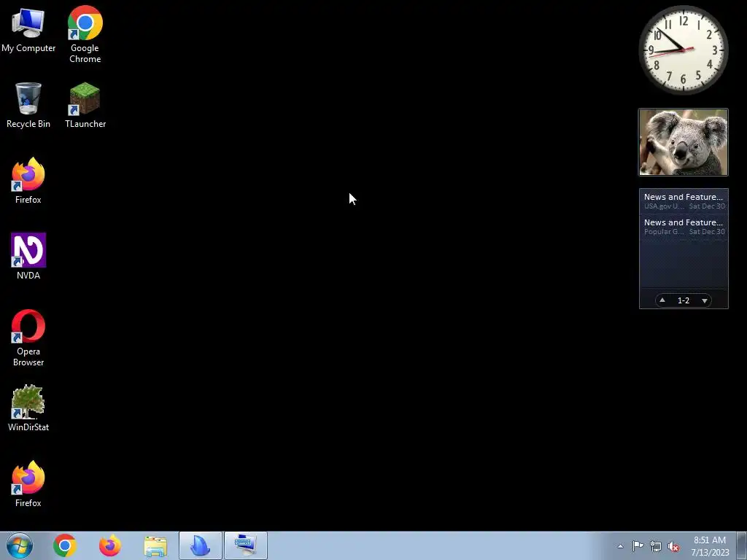Go to next feed headlines with down arrow

coord(705,300)
